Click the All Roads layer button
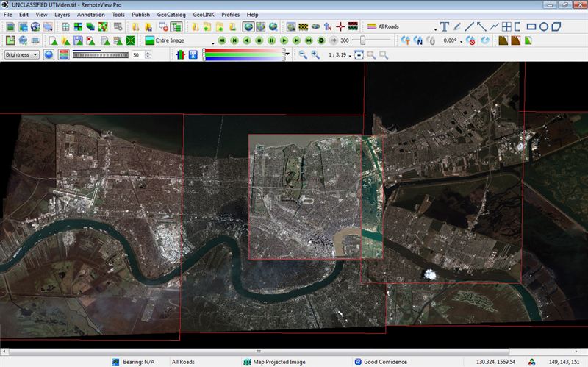 [383, 26]
